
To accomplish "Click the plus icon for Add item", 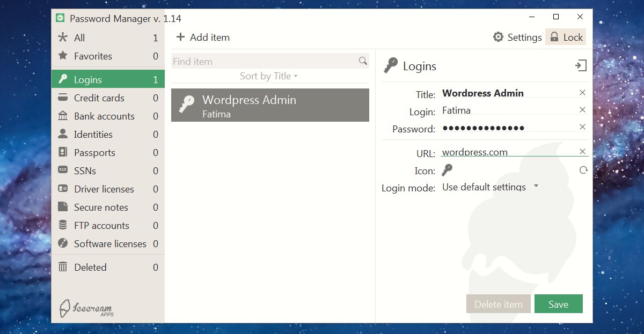I will (x=180, y=37).
